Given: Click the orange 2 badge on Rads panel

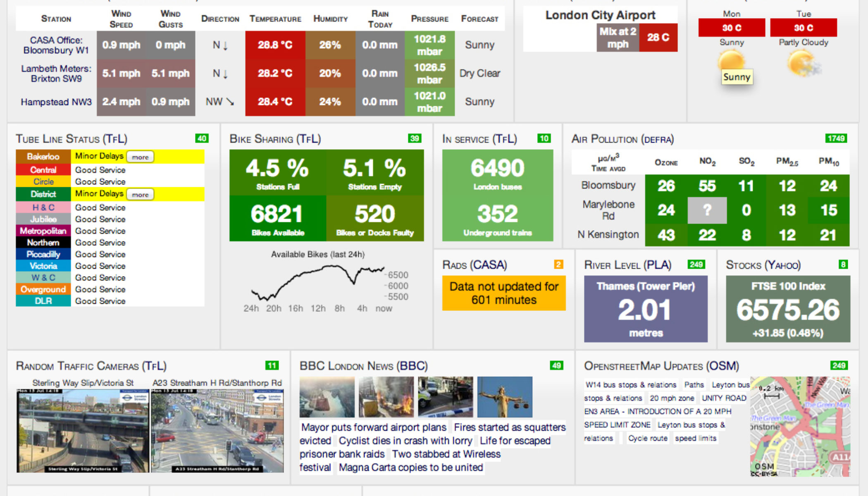Looking at the screenshot, I should (x=558, y=265).
